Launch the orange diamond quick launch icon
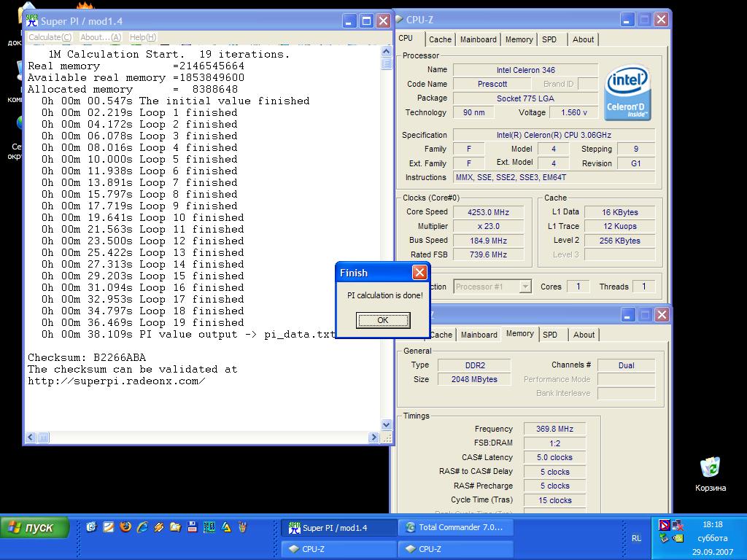Image resolution: width=747 pixels, height=560 pixels. click(x=158, y=527)
